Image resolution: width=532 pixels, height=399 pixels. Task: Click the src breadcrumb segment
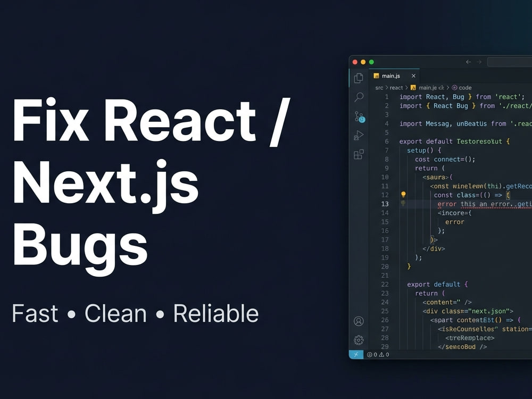379,88
